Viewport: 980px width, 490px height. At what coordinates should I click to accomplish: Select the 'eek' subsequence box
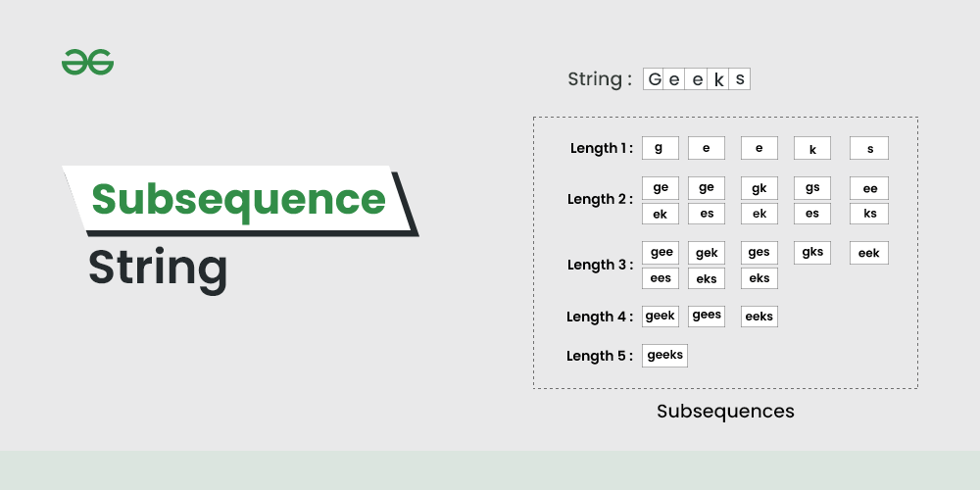pyautogui.click(x=868, y=253)
